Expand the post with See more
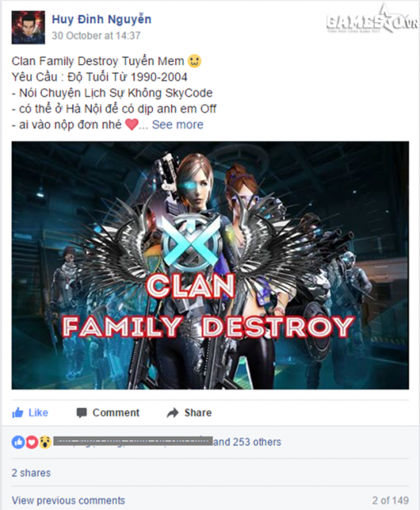The height and width of the screenshot is (510, 420). pyautogui.click(x=178, y=124)
